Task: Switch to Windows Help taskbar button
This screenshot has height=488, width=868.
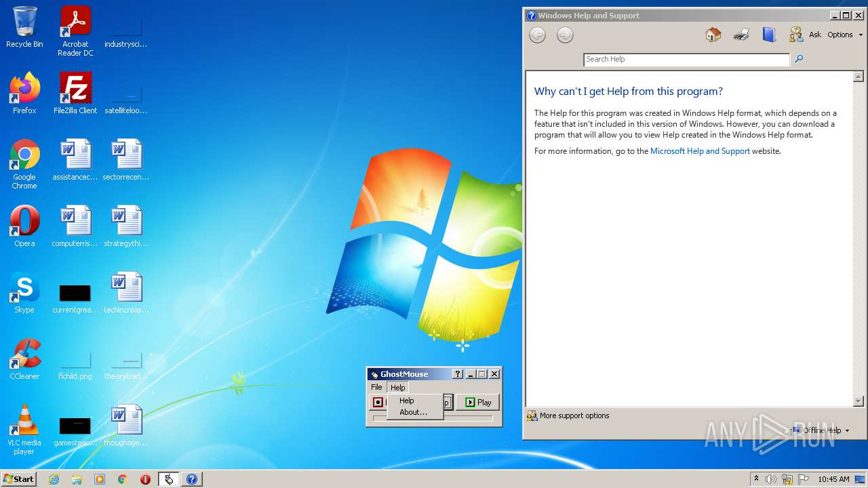Action: [x=192, y=479]
